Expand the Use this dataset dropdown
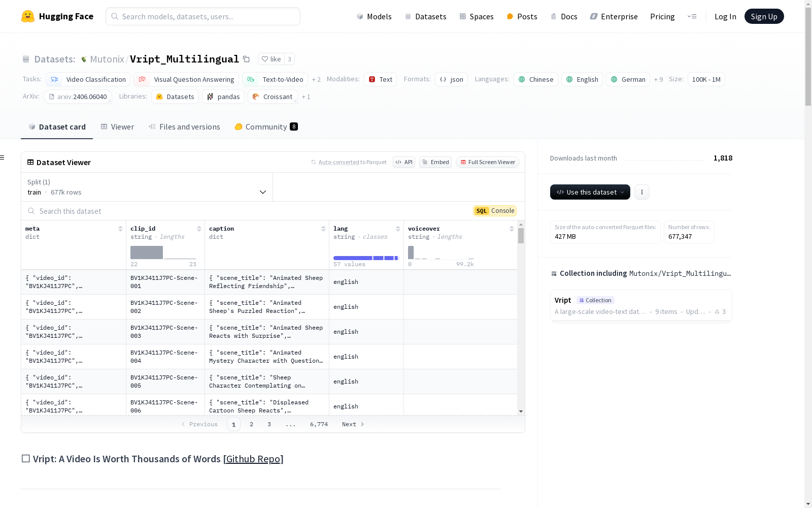The width and height of the screenshot is (812, 508). 590,192
